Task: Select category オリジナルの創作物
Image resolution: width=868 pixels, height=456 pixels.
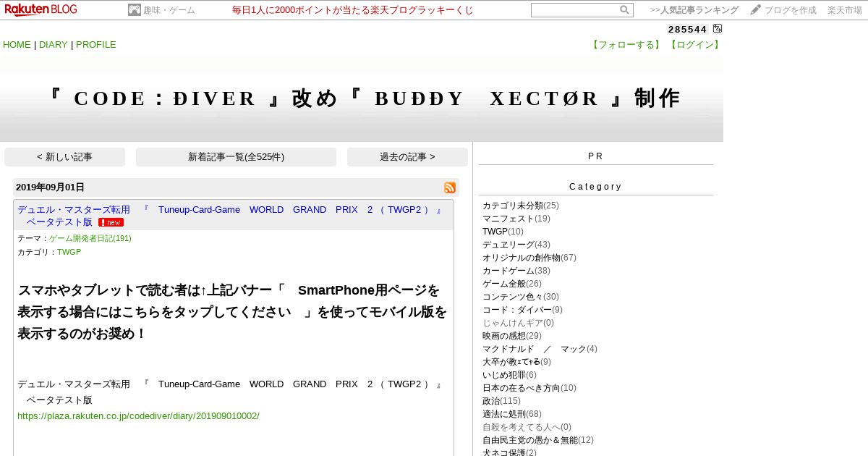Action: pos(522,258)
